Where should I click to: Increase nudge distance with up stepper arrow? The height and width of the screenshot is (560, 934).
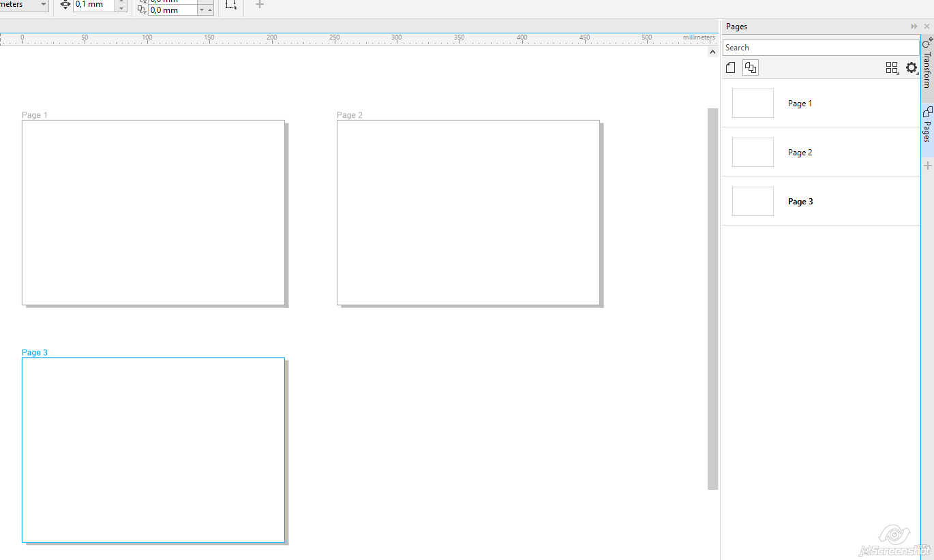click(121, 2)
